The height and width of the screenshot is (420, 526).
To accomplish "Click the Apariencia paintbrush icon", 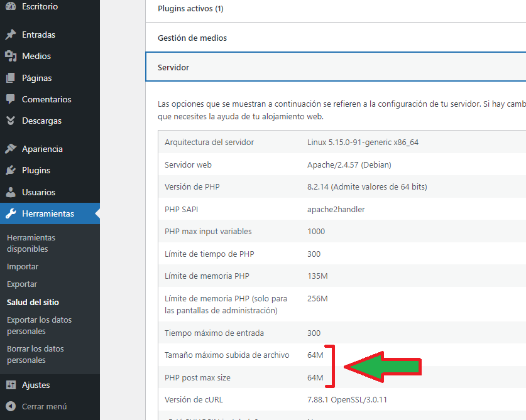I will (11, 149).
